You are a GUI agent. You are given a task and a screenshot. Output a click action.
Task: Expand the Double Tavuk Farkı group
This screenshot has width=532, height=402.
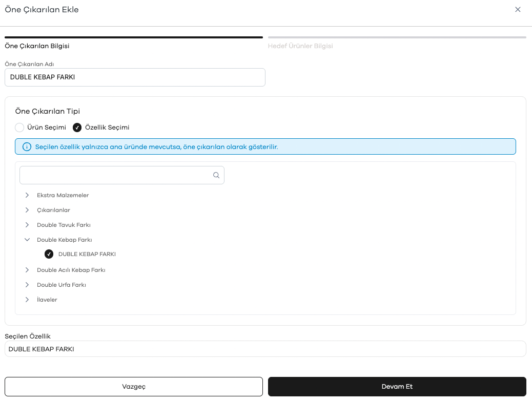point(27,225)
